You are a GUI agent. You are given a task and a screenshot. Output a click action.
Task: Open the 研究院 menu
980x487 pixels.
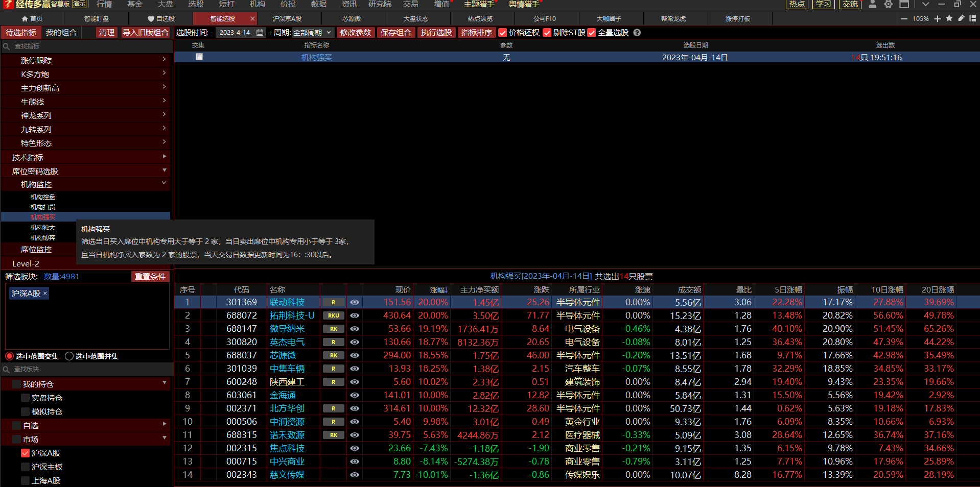click(x=380, y=4)
